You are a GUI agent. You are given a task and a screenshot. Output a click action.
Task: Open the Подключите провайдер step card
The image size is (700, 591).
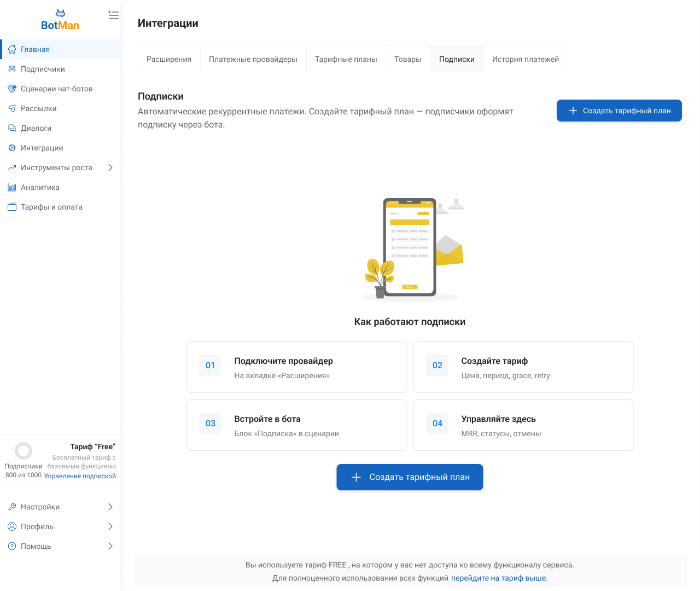point(296,367)
